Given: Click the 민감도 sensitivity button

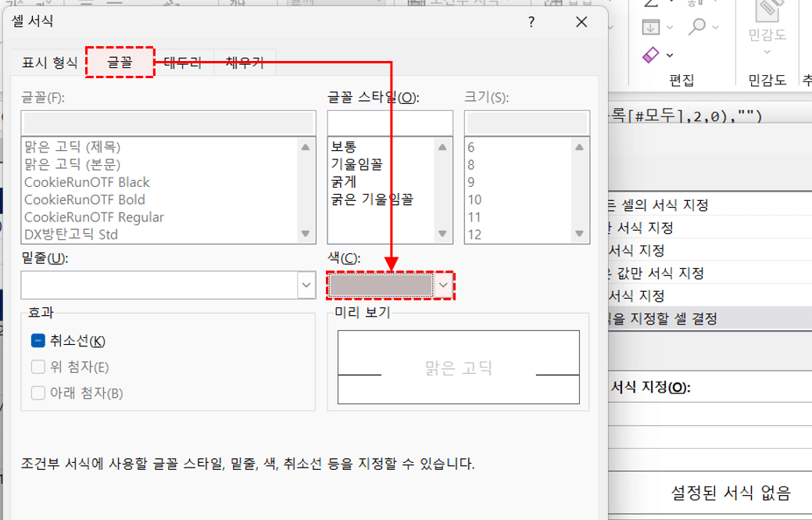Looking at the screenshot, I should [x=767, y=29].
